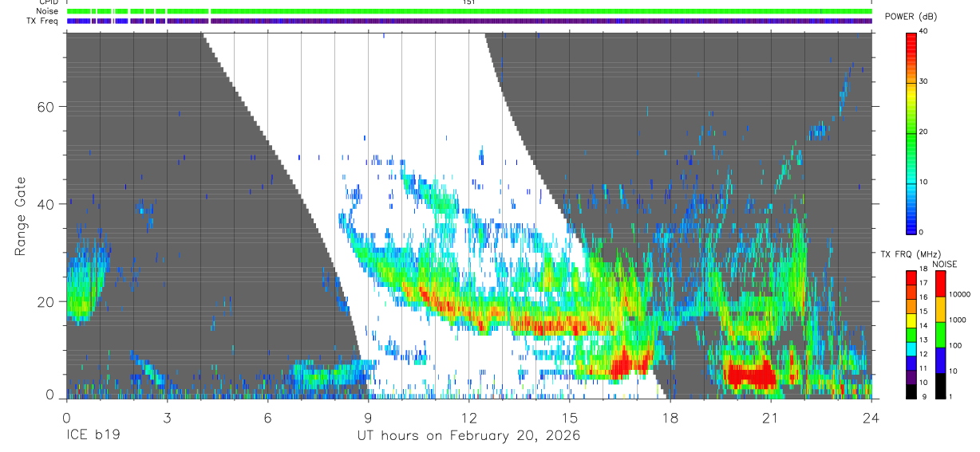Click the 'TX FRQ (MHz)' legend title

[x=909, y=254]
